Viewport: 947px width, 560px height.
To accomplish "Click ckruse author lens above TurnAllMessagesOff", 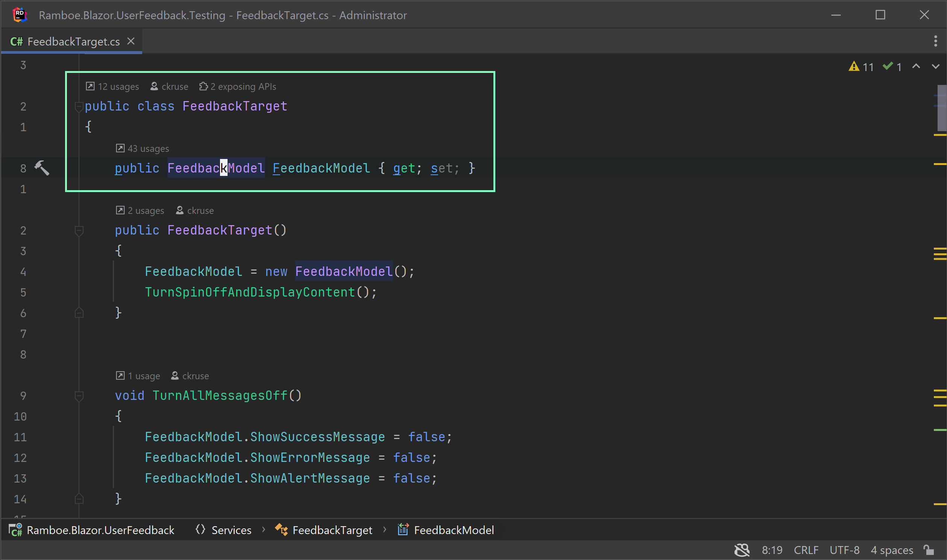I will 190,376.
